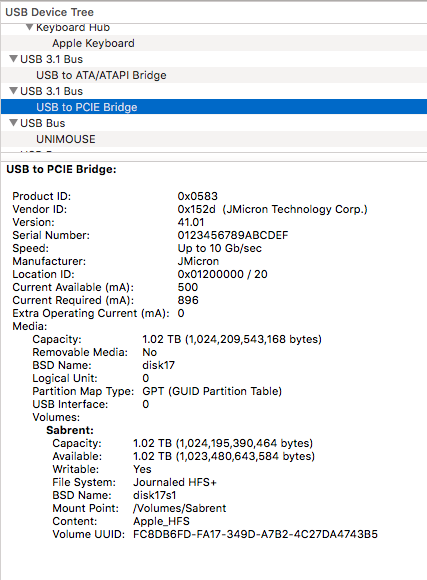Collapse the Keyboard Hub disclosure triangle
This screenshot has height=580, width=427.
pyautogui.click(x=30, y=27)
